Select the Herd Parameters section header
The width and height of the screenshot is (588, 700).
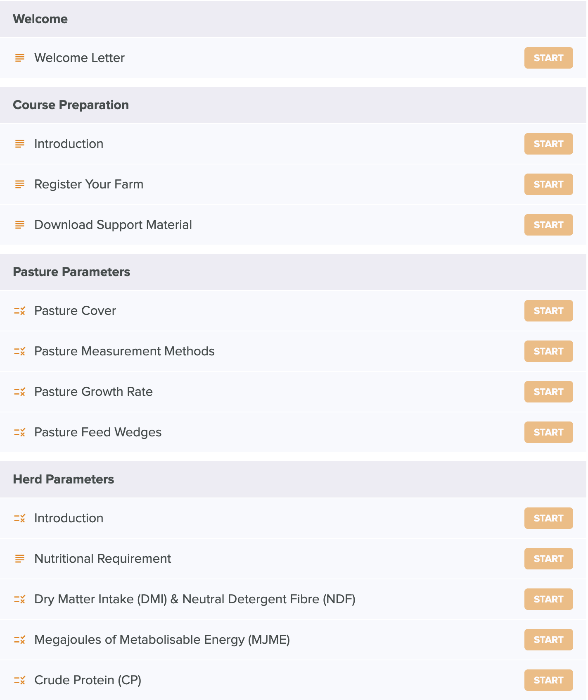(293, 479)
